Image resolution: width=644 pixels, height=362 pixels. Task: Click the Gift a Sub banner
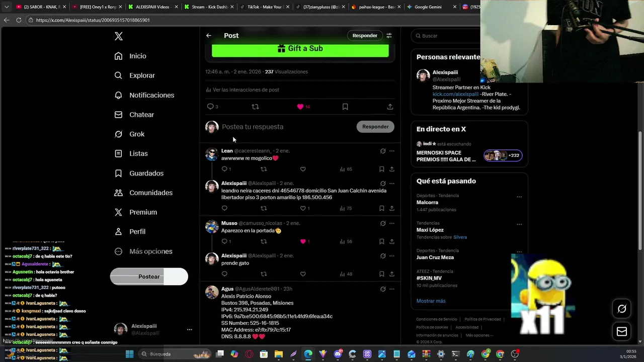pyautogui.click(x=300, y=49)
